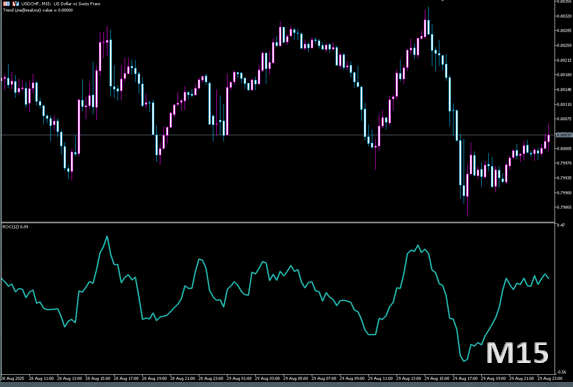Click the ROC(12) indicator label
Screen dimensions: 573x387
coord(15,227)
